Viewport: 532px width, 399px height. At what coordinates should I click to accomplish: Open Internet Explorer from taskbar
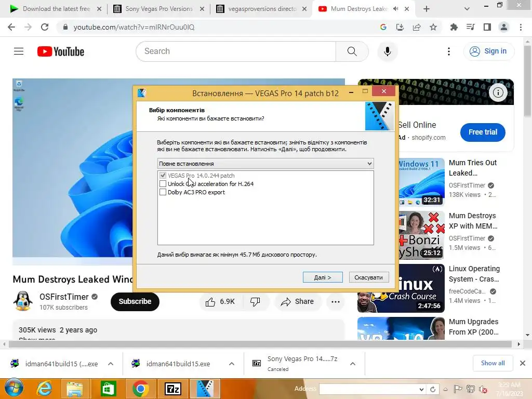[x=45, y=389]
